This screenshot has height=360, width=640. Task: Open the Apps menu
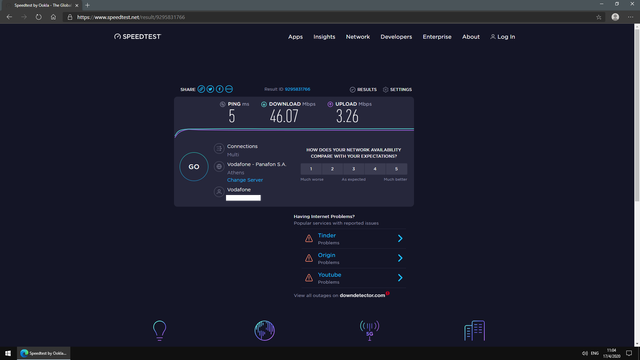pyautogui.click(x=296, y=37)
